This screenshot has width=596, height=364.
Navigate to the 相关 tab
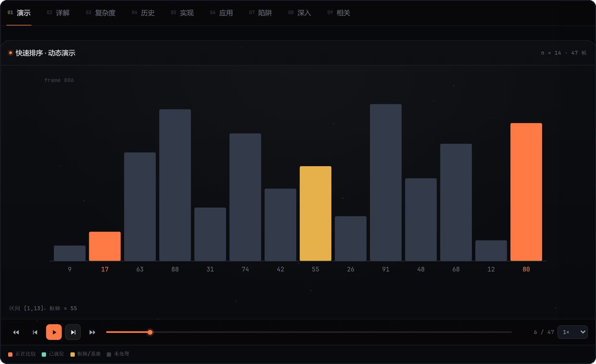339,13
